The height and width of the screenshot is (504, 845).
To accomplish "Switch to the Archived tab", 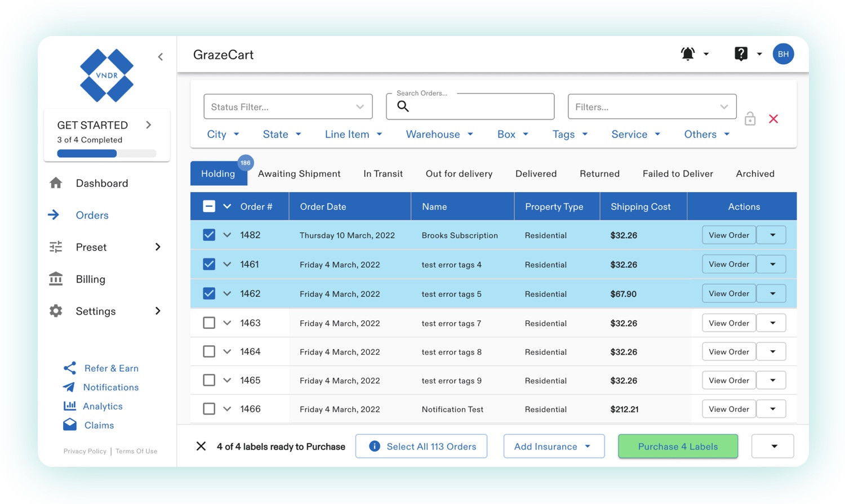I will click(x=755, y=173).
